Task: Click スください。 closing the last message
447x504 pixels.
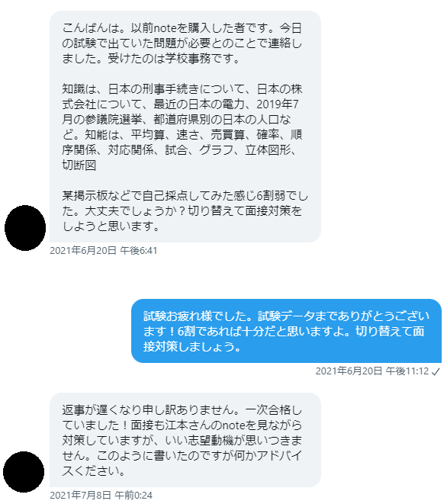Action: (93, 470)
